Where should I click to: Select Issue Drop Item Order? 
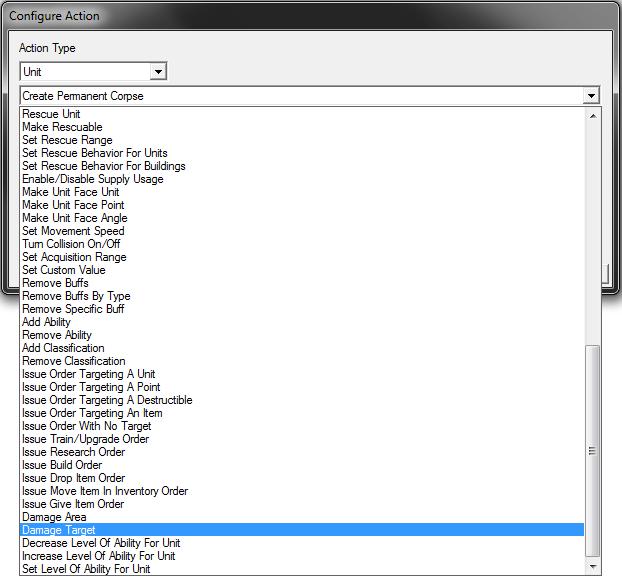point(302,478)
